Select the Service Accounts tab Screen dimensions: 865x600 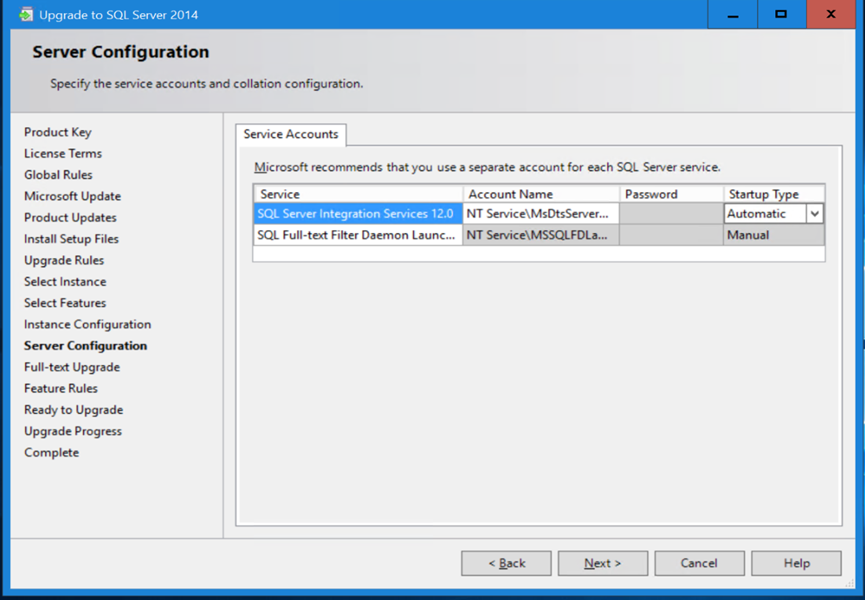pyautogui.click(x=291, y=135)
